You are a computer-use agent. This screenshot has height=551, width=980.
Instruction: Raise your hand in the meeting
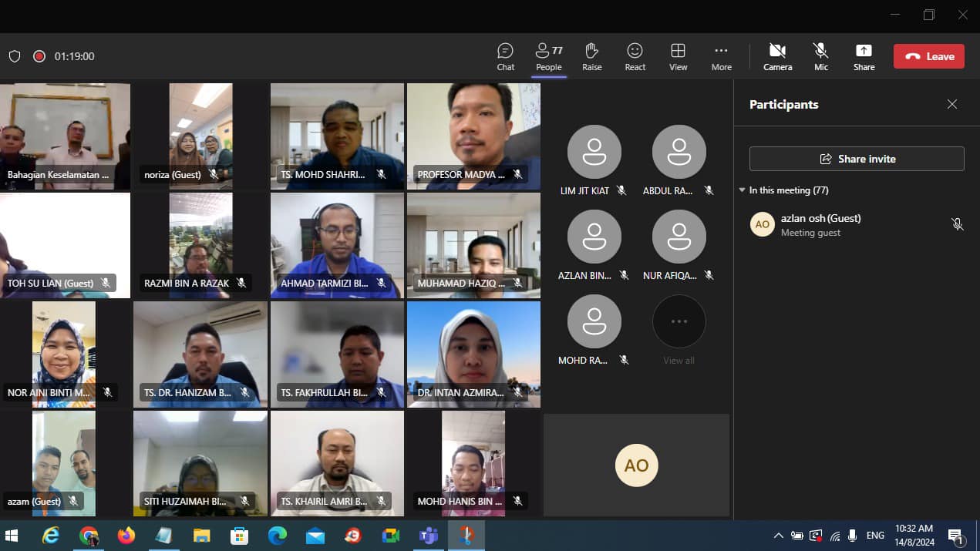(x=591, y=56)
